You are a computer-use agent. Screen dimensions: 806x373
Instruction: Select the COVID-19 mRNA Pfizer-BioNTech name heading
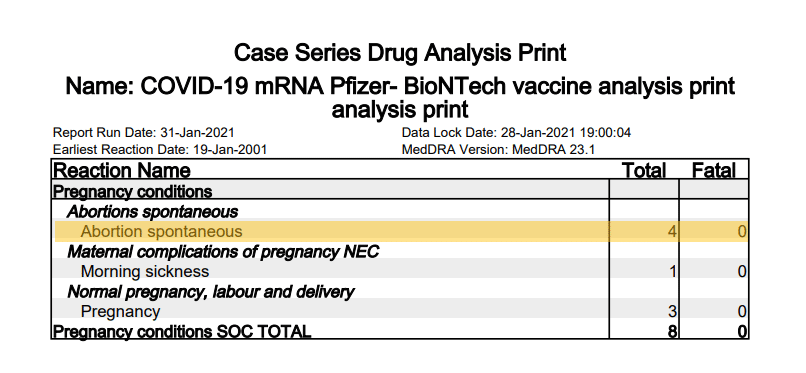coord(400,98)
